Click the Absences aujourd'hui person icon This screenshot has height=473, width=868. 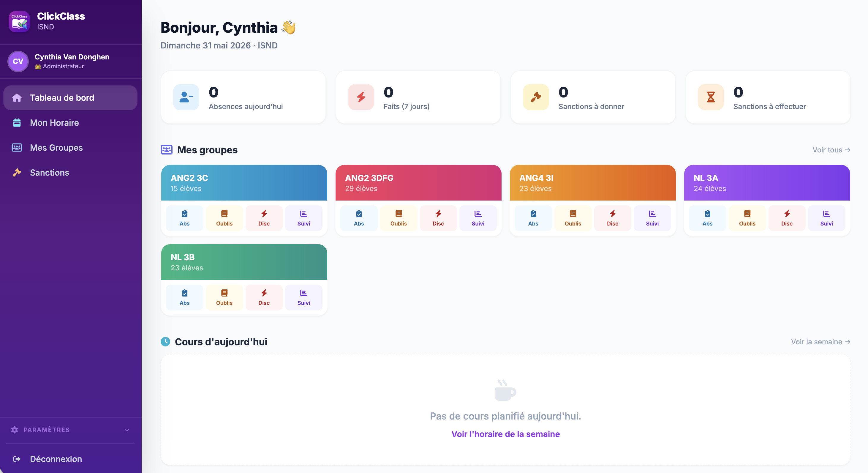point(186,97)
